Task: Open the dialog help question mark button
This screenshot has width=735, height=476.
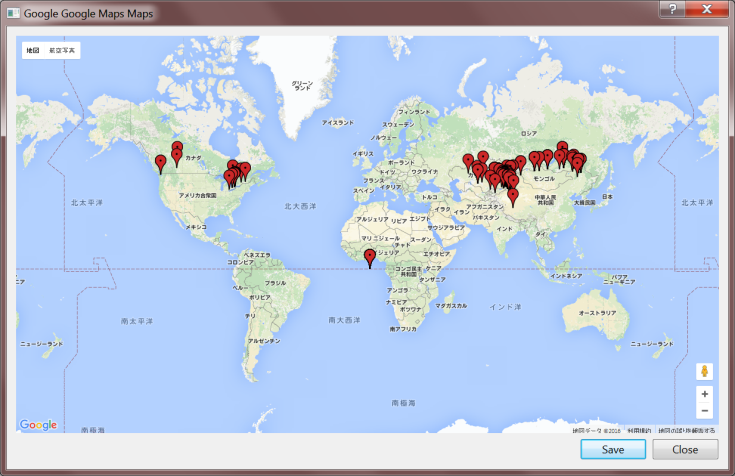Action: (x=672, y=9)
